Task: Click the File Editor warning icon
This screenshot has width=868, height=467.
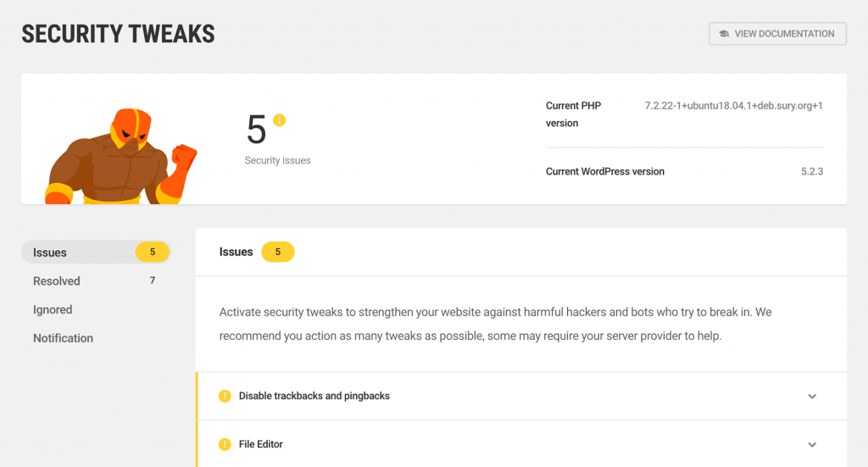Action: click(x=225, y=444)
